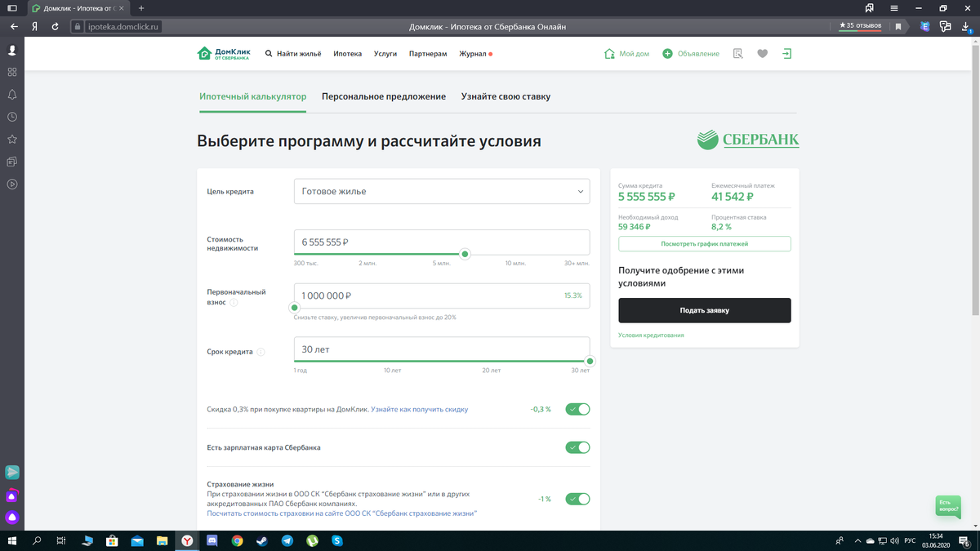Screen dimensions: 980x551
Task: Open the search with Найти жилье magnifier
Action: (268, 53)
